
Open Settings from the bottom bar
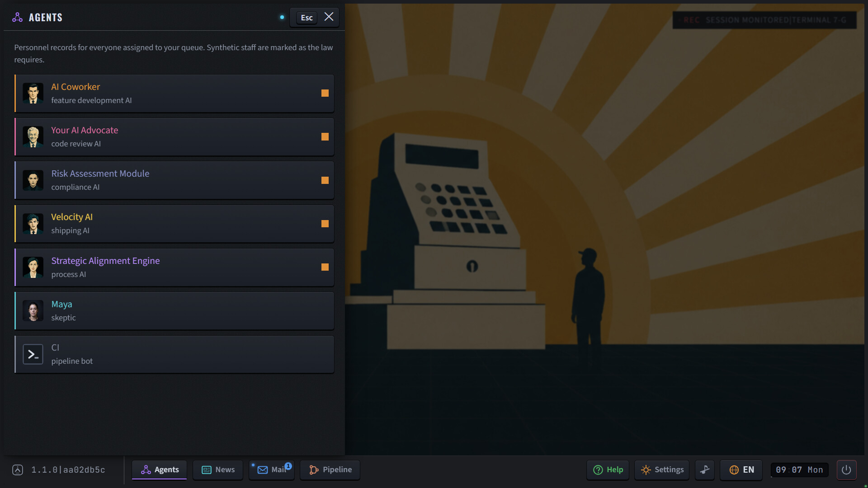click(x=662, y=470)
